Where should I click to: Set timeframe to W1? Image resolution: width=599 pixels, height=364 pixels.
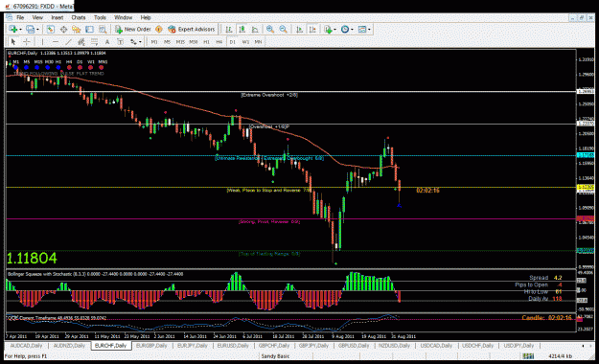pyautogui.click(x=245, y=42)
